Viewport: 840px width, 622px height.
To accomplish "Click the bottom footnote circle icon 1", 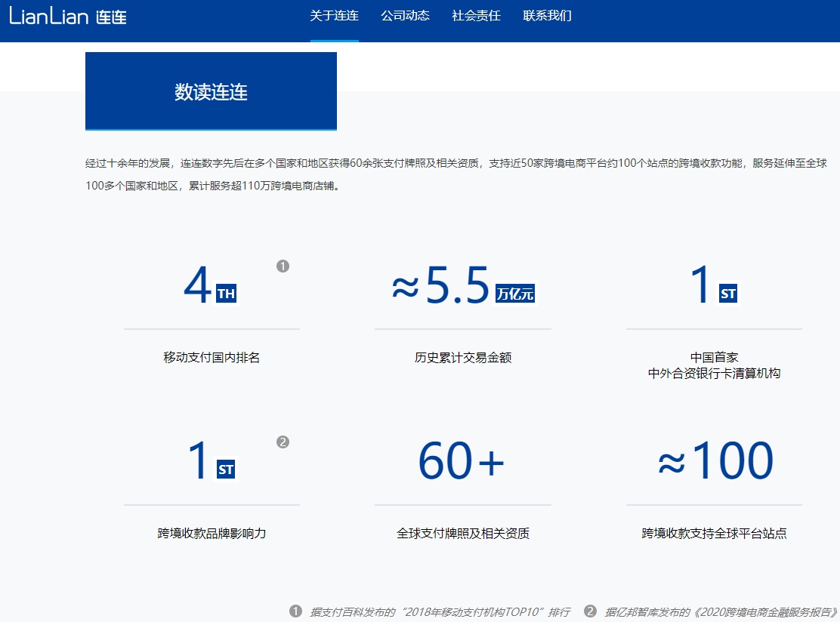I will [295, 611].
